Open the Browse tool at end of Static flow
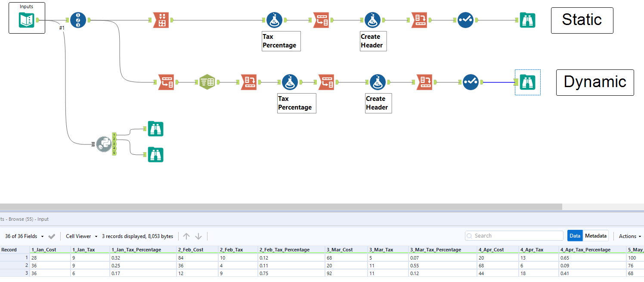This screenshot has height=282, width=644. (x=527, y=20)
